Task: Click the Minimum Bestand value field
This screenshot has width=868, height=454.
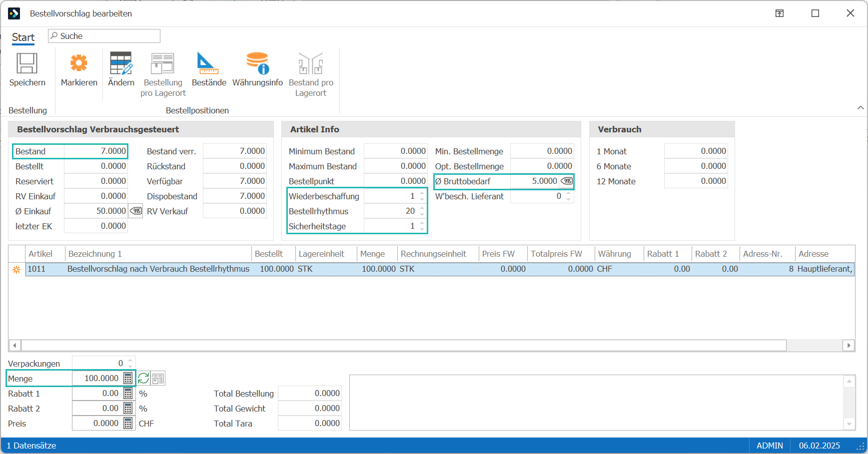Action: click(395, 151)
